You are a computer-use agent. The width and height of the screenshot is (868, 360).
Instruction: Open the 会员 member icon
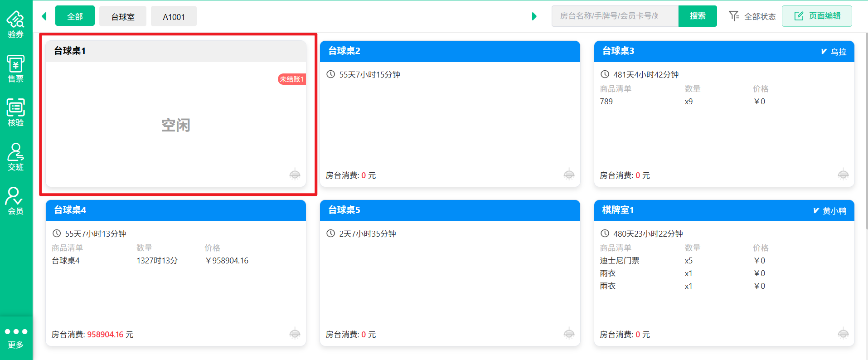point(16,201)
